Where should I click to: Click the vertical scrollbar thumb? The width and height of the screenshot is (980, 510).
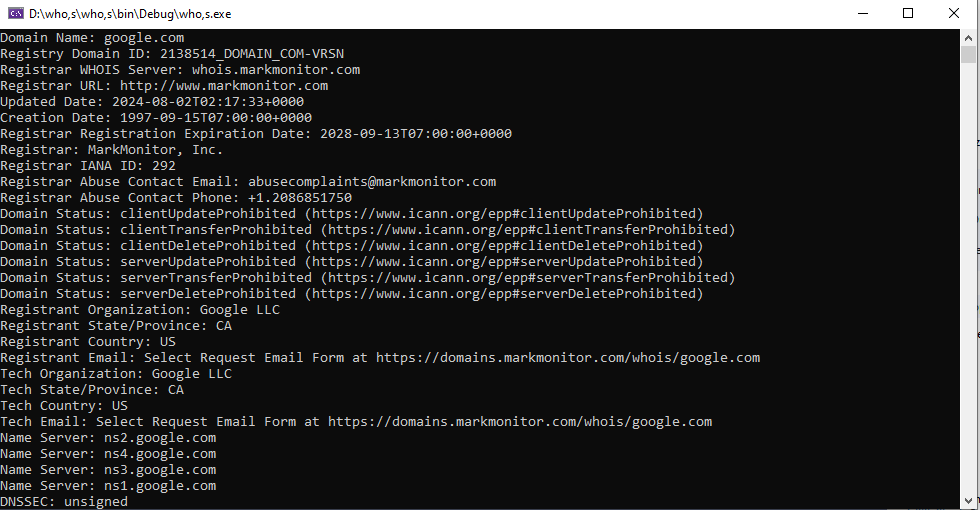pyautogui.click(x=969, y=54)
